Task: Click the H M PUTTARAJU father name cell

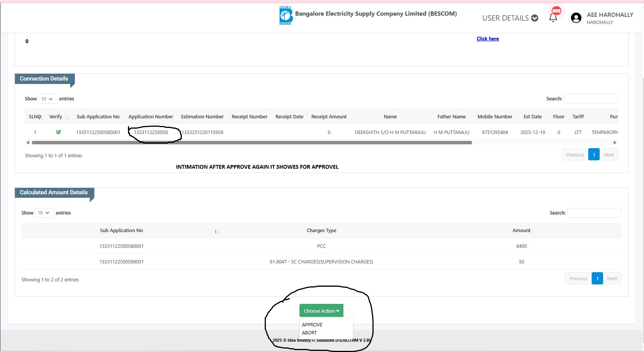Action: 451,132
